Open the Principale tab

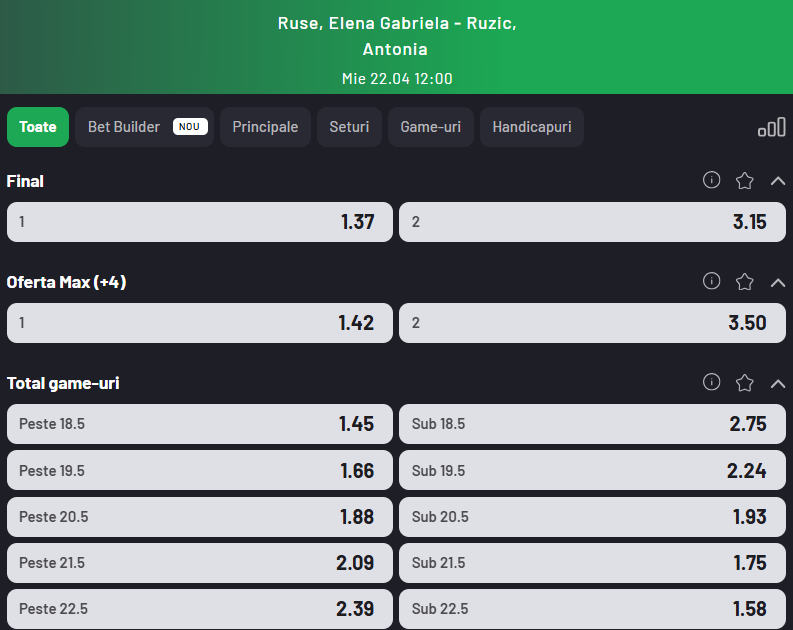point(265,127)
